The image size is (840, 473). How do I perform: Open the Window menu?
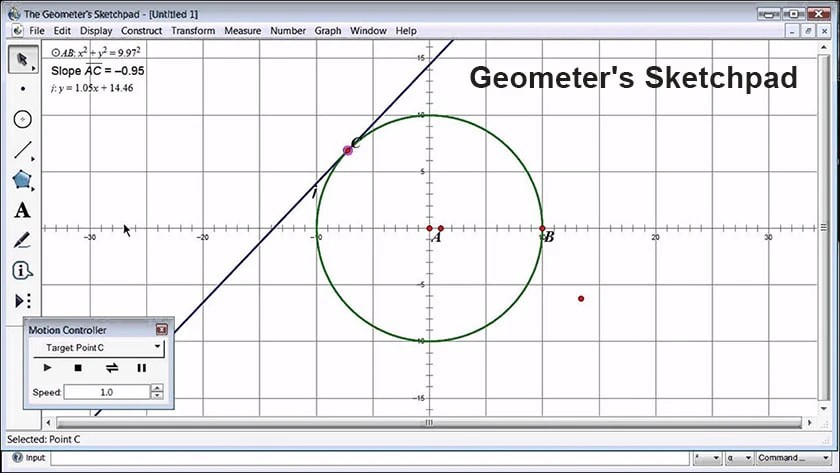pos(368,31)
